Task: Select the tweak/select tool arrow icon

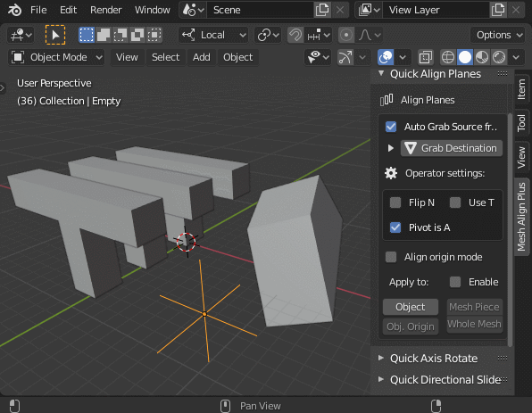Action: [55, 35]
